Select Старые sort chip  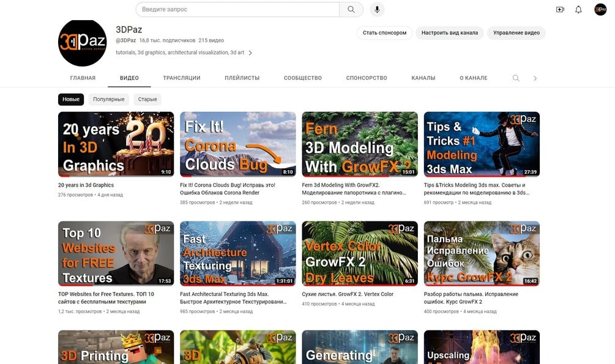click(147, 99)
